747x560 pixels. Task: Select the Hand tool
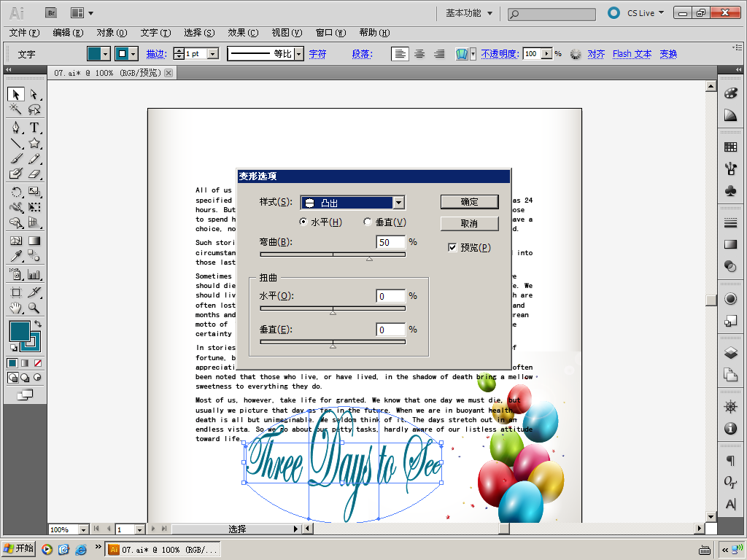(16, 308)
